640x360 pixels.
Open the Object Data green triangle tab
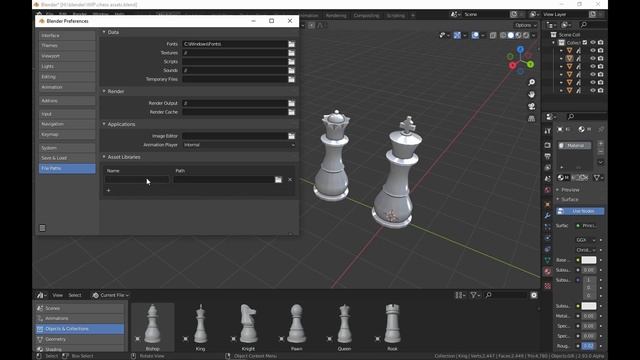point(548,260)
